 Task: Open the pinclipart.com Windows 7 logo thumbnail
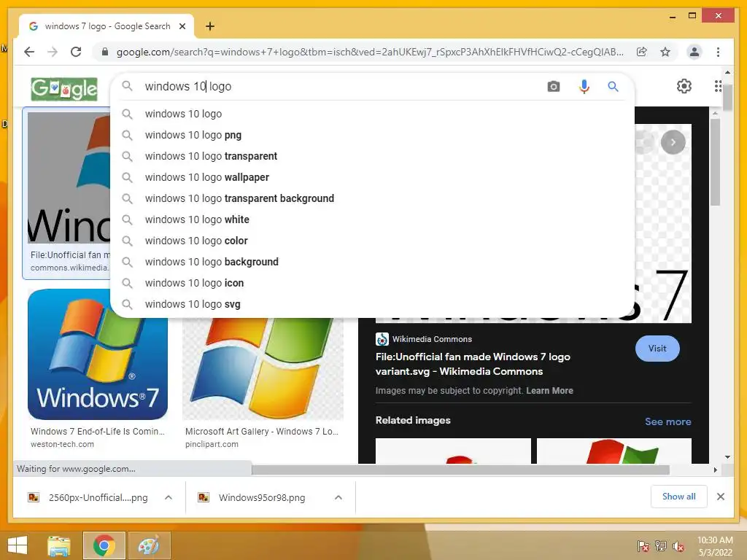click(x=263, y=369)
